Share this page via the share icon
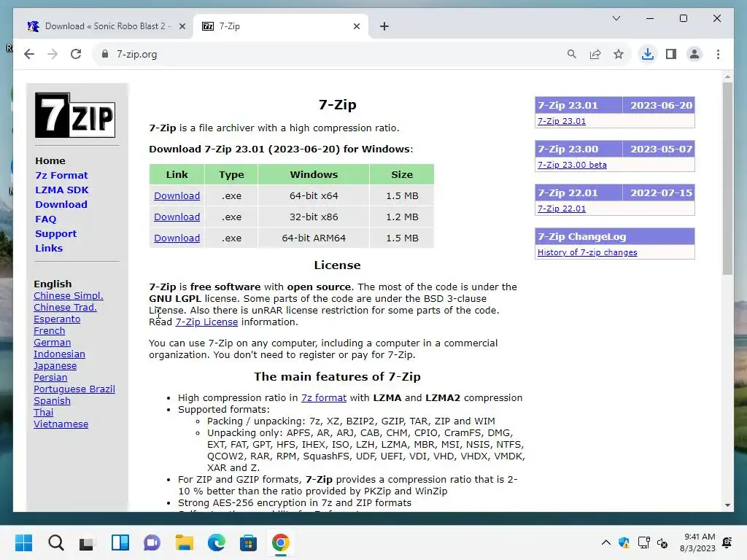The height and width of the screenshot is (560, 747). (x=595, y=54)
